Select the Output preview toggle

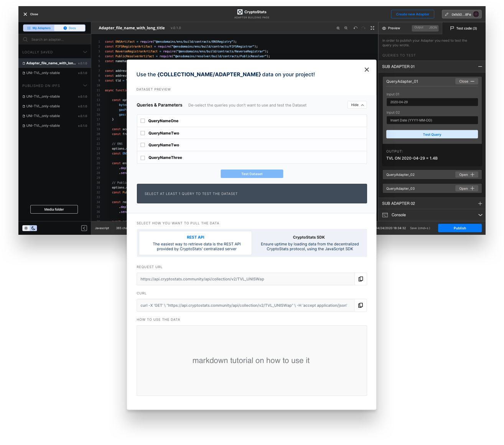point(419,28)
